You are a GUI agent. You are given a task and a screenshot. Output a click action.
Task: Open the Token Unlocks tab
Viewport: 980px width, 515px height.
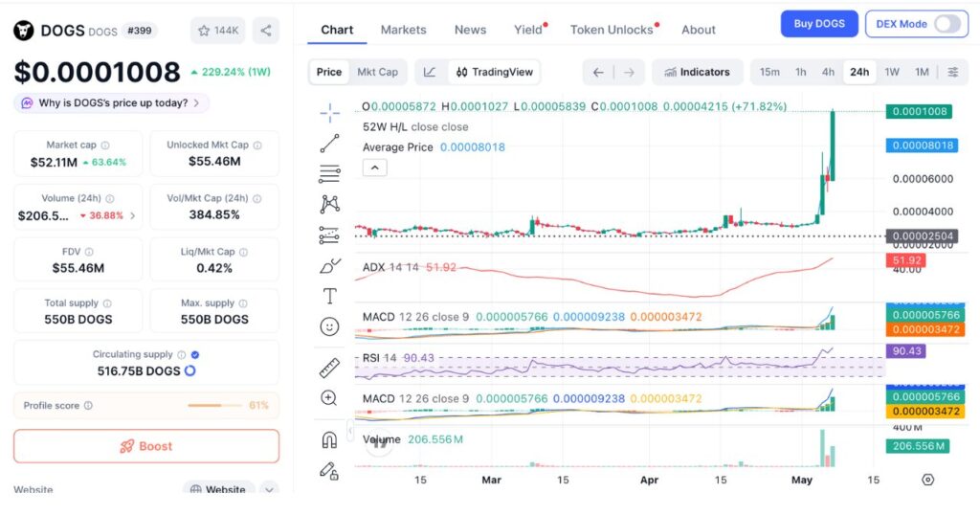612,30
